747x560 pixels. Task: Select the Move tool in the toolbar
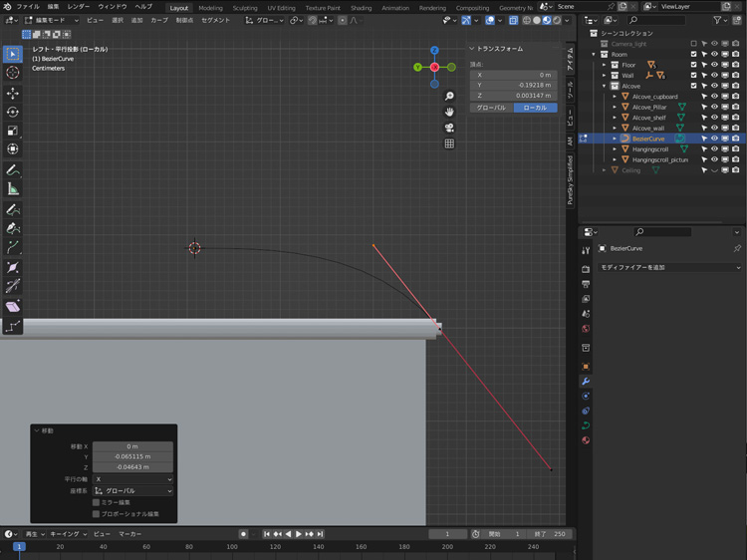(13, 93)
